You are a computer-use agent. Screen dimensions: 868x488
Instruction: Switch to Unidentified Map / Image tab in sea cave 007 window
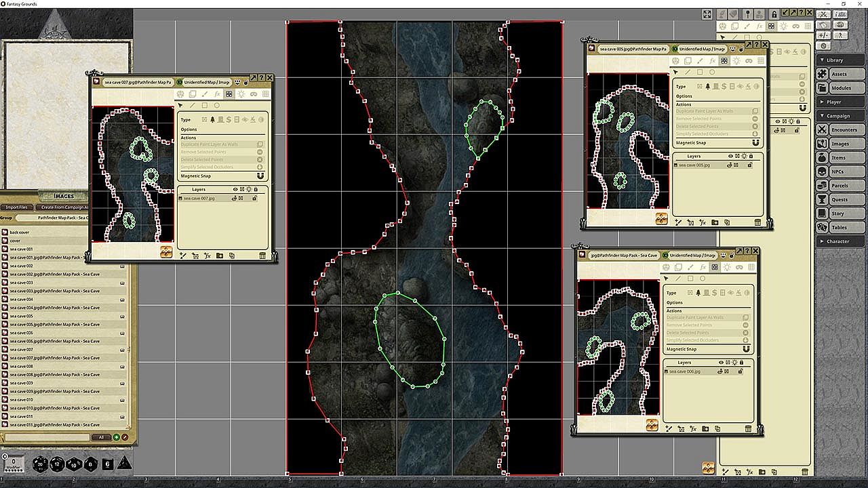coord(203,82)
